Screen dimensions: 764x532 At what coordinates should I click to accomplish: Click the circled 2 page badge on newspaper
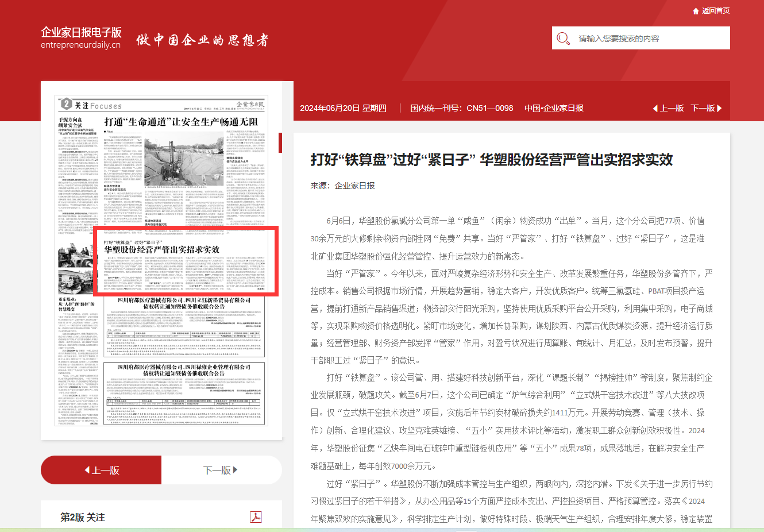point(66,104)
